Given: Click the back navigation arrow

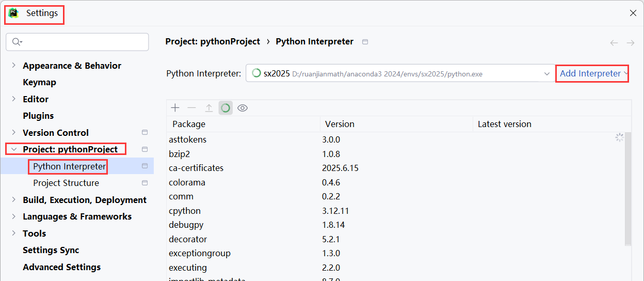Looking at the screenshot, I should coord(614,43).
